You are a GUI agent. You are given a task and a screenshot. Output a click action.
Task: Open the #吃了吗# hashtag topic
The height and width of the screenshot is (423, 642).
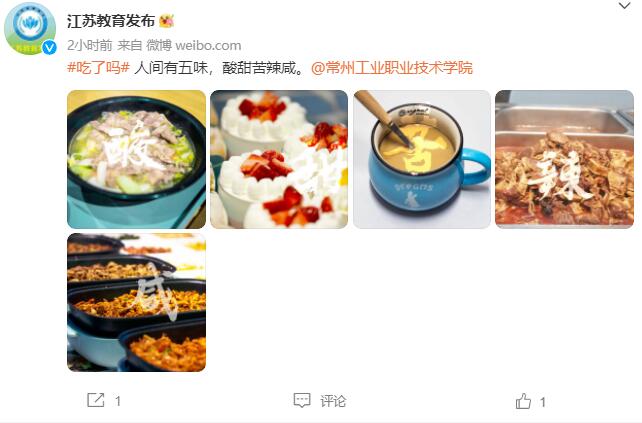(x=99, y=68)
